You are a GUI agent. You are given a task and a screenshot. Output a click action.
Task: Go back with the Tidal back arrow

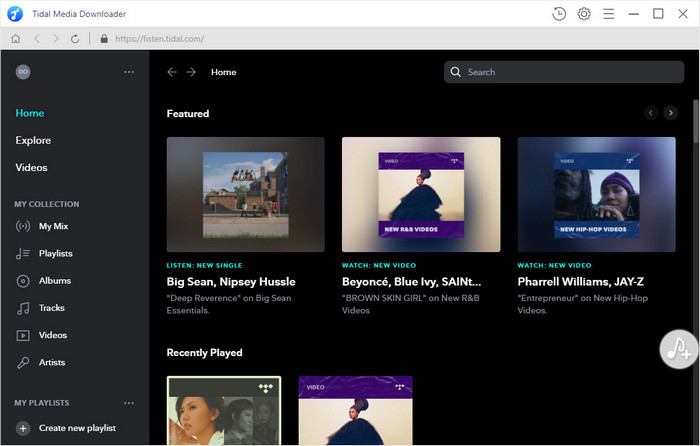(x=172, y=72)
